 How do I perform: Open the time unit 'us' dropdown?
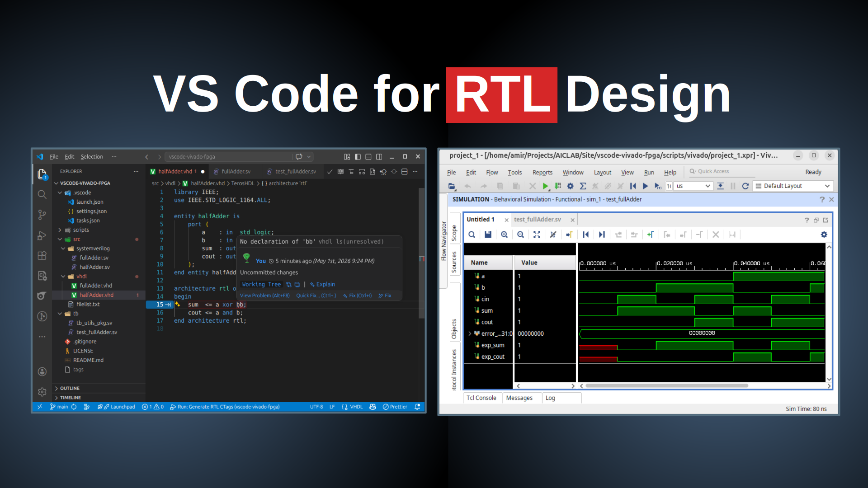point(693,186)
